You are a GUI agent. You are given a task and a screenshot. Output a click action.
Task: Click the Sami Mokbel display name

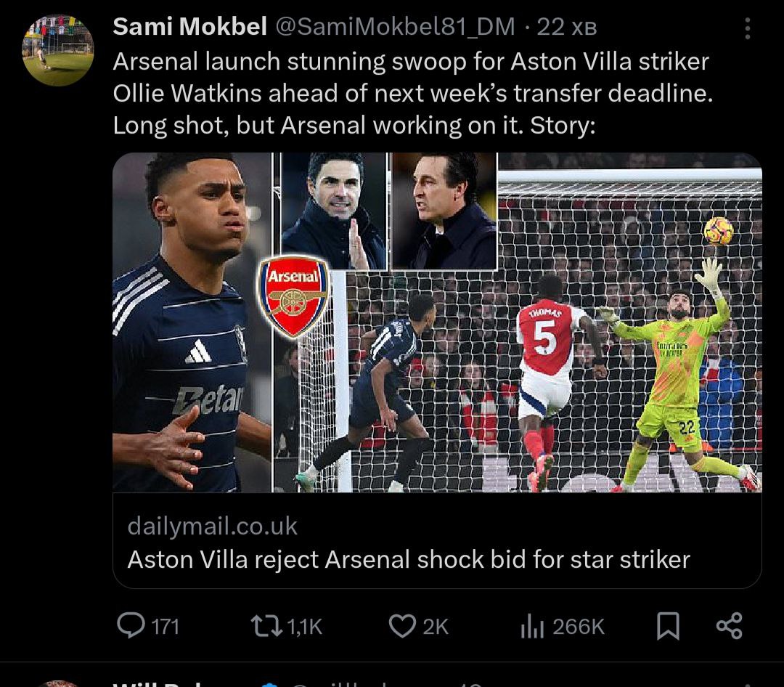pyautogui.click(x=190, y=28)
